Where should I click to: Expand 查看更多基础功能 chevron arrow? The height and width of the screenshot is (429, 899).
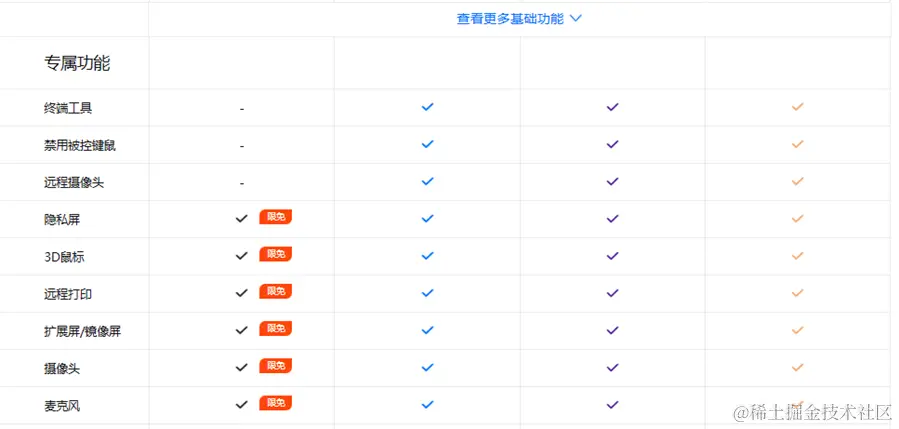(576, 19)
